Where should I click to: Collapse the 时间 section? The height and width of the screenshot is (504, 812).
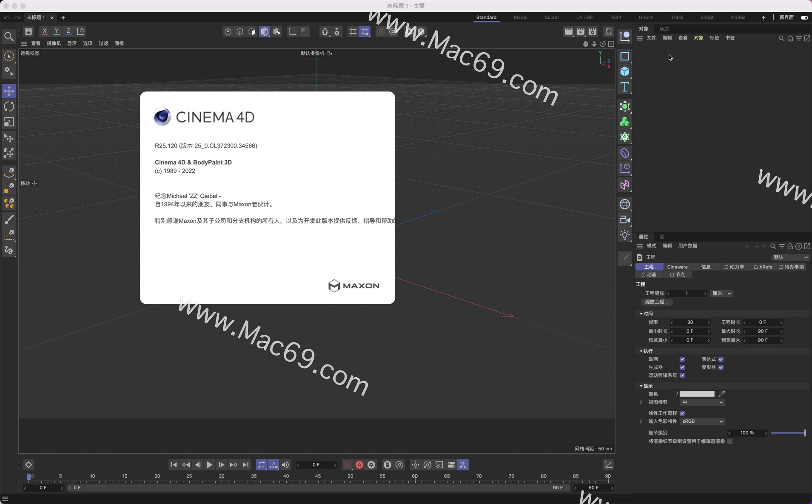point(641,314)
